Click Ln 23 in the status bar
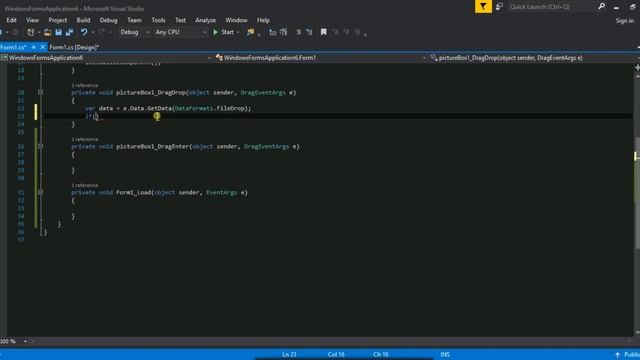 [289, 355]
